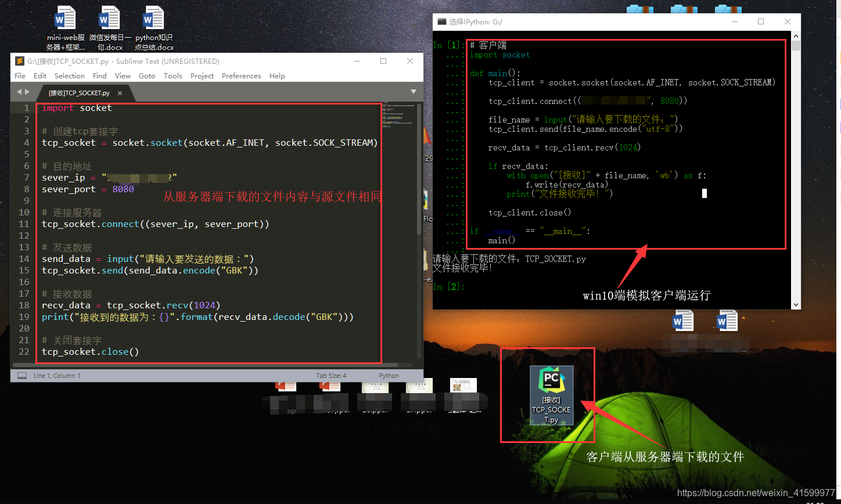This screenshot has width=841, height=504.
Task: Click '请输入要下载的文件: TCP_SOCKET.py' output line
Action: (x=509, y=259)
